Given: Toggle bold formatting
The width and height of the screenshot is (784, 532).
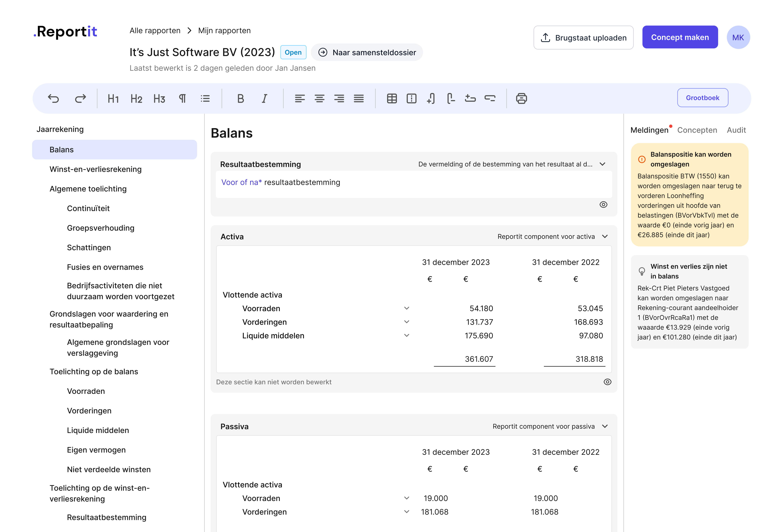Looking at the screenshot, I should pos(241,98).
